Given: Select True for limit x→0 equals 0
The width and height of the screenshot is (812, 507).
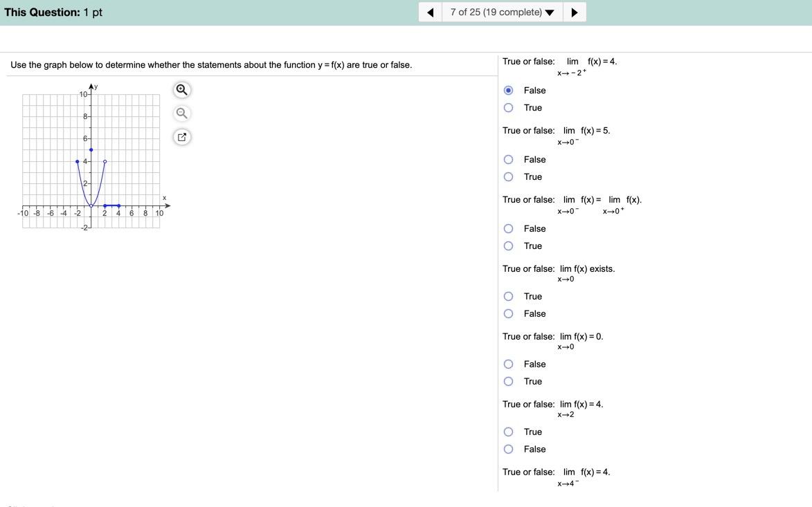Looking at the screenshot, I should tap(509, 382).
